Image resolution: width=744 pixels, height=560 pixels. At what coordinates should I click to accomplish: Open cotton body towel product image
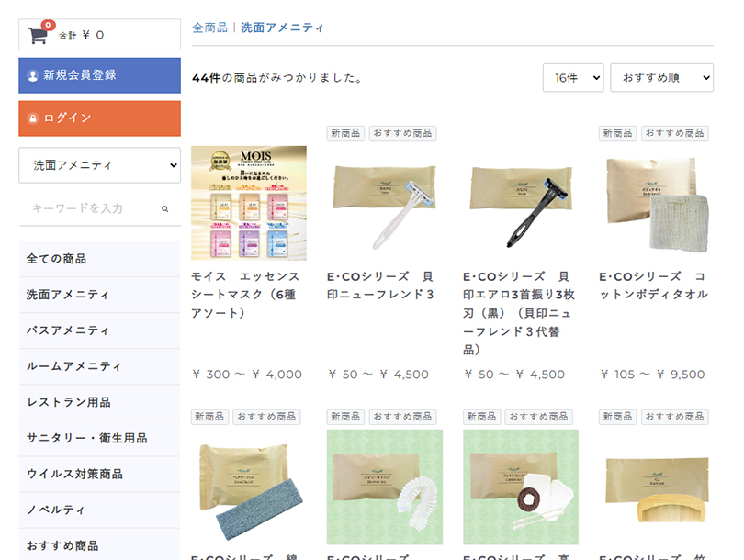point(657,203)
